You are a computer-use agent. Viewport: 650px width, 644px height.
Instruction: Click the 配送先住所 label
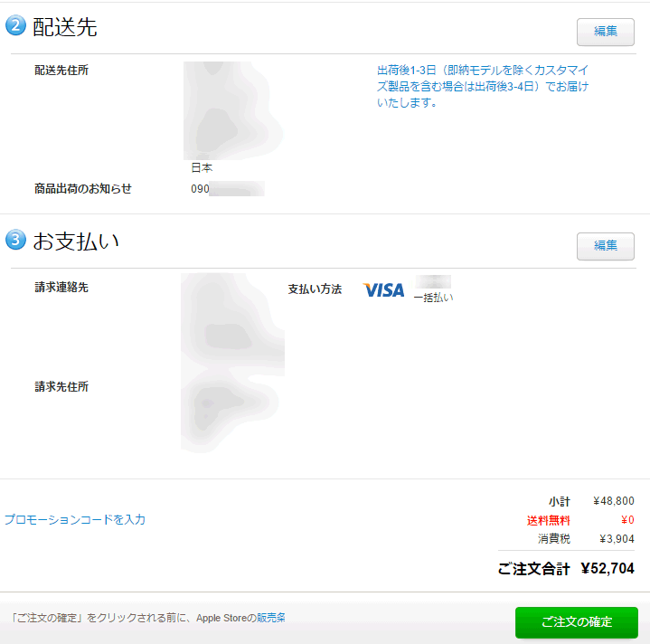coord(61,70)
